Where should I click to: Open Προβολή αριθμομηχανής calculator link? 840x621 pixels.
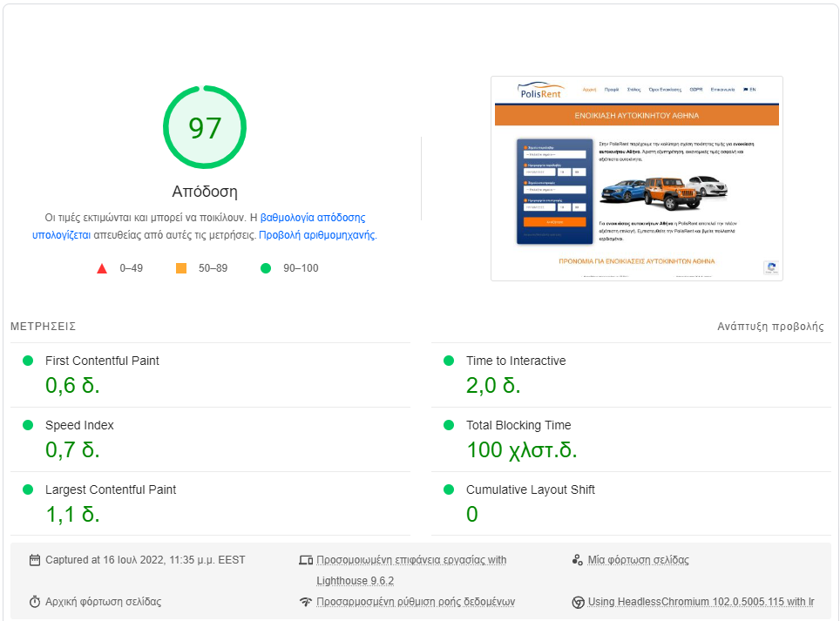[318, 235]
